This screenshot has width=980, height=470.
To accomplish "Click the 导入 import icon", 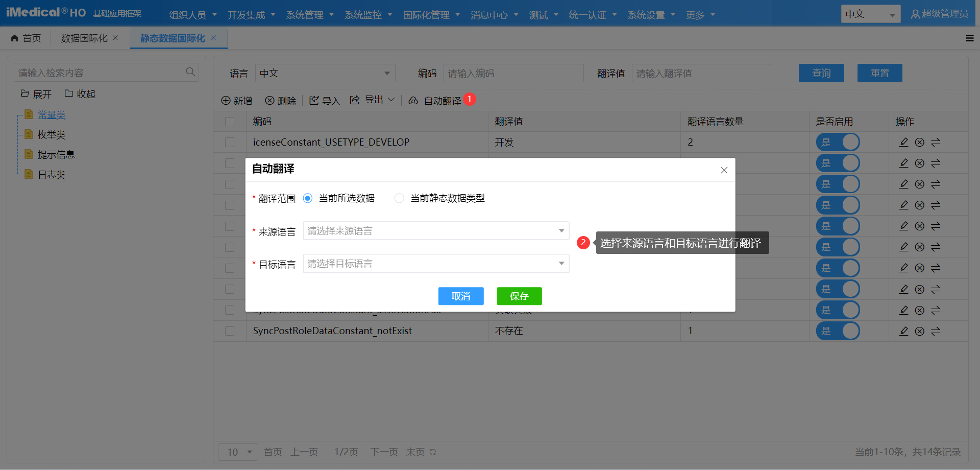I will tap(314, 101).
